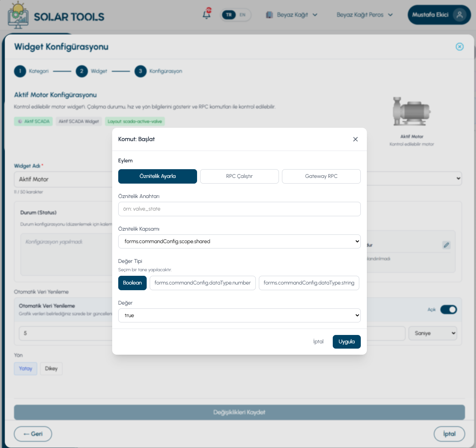Click Değişiklikleri Kaydet button
Screen dimensions: 476x448
(x=240, y=412)
